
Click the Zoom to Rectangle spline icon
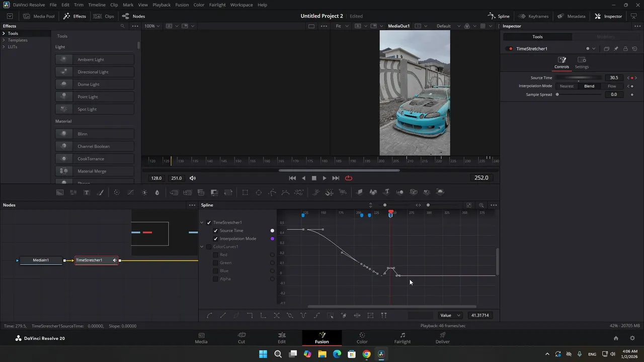pos(481,205)
